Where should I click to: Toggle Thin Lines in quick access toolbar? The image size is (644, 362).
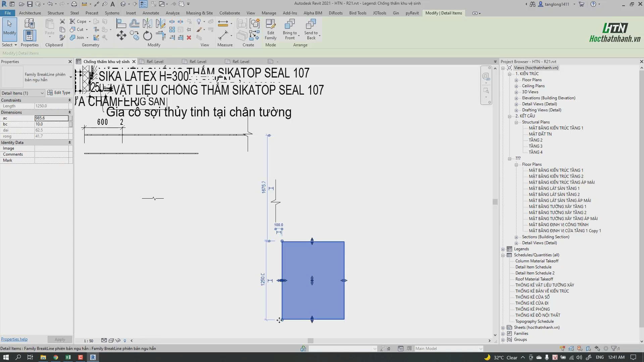143,4
